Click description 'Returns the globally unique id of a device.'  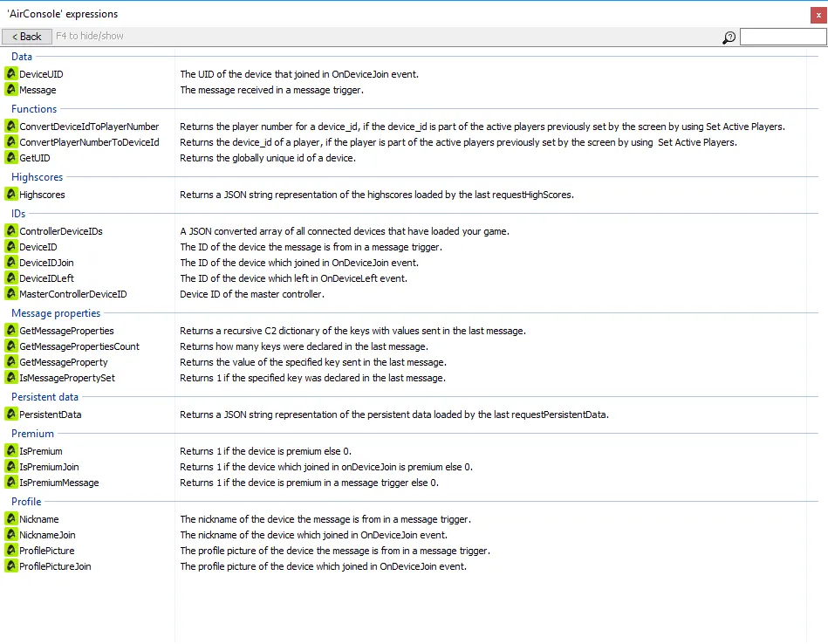coord(268,158)
